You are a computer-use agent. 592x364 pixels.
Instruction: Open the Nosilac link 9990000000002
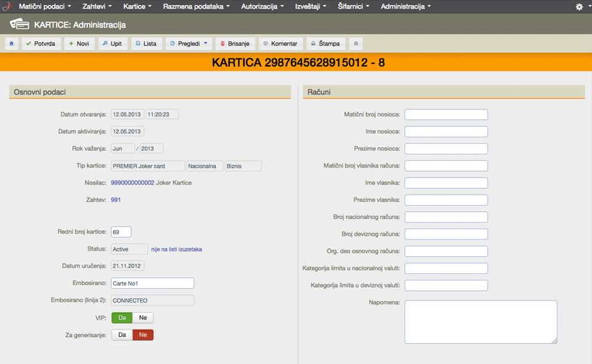point(133,183)
